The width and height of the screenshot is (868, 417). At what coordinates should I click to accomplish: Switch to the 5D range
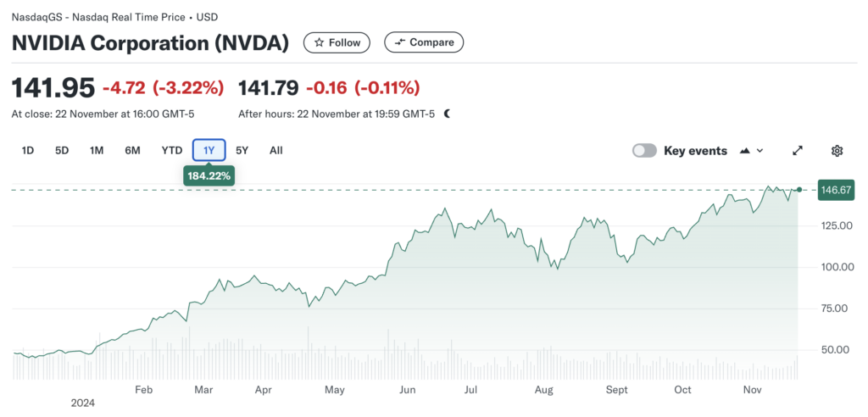62,151
